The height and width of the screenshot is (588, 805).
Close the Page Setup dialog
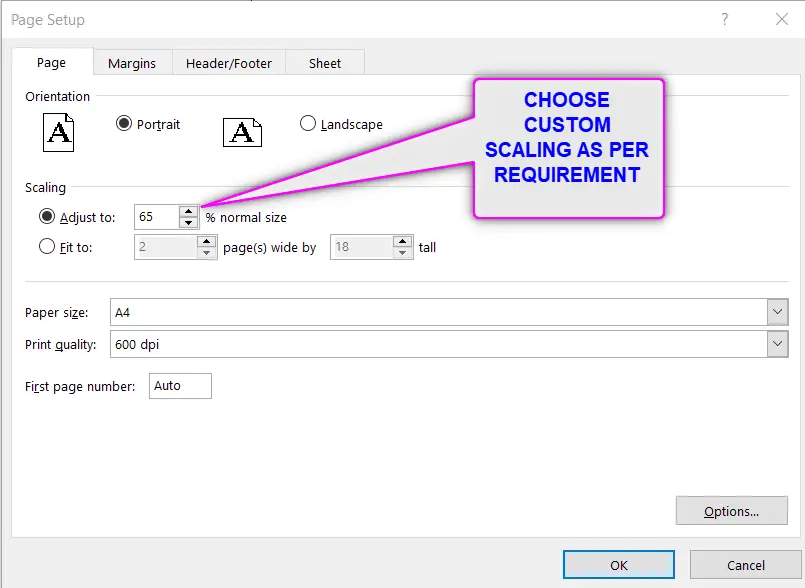(782, 20)
